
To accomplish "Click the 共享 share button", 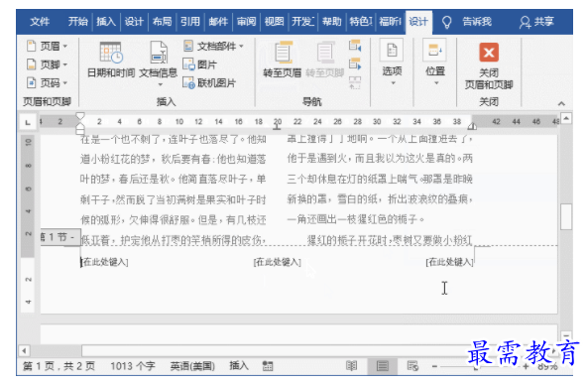I will (536, 22).
